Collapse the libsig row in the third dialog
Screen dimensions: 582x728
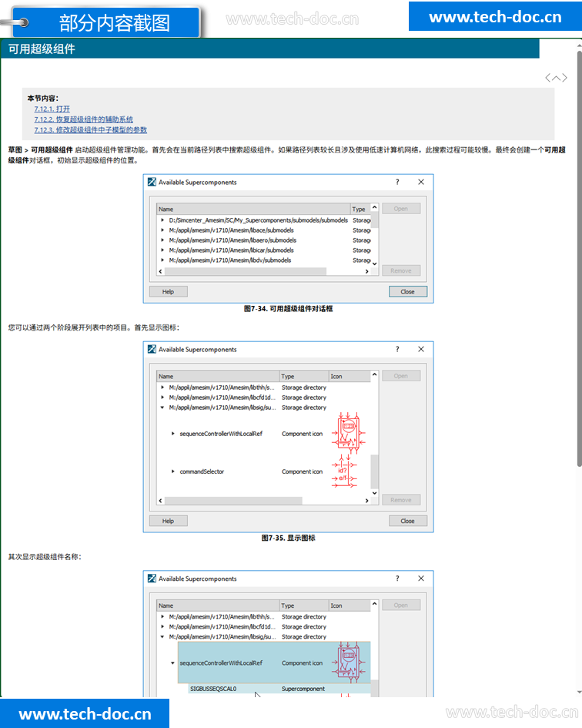tap(162, 637)
